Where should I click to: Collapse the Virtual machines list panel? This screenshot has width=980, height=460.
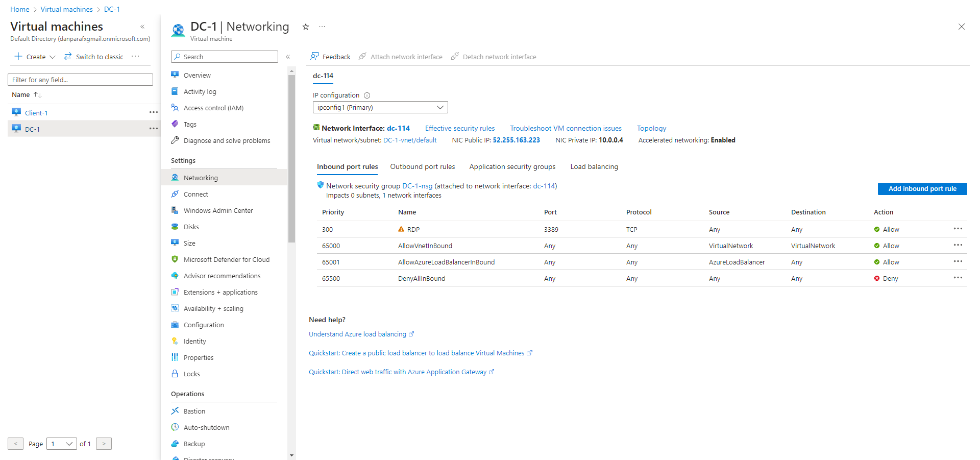pyautogui.click(x=142, y=27)
